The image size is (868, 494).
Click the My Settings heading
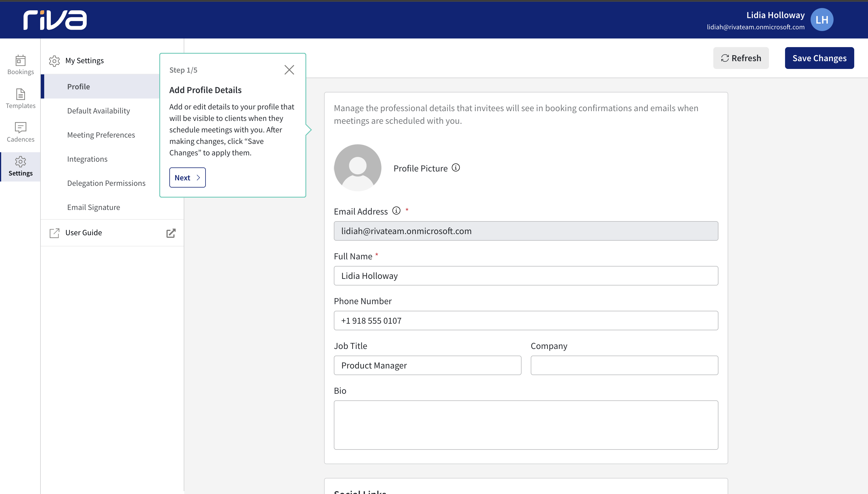[84, 60]
